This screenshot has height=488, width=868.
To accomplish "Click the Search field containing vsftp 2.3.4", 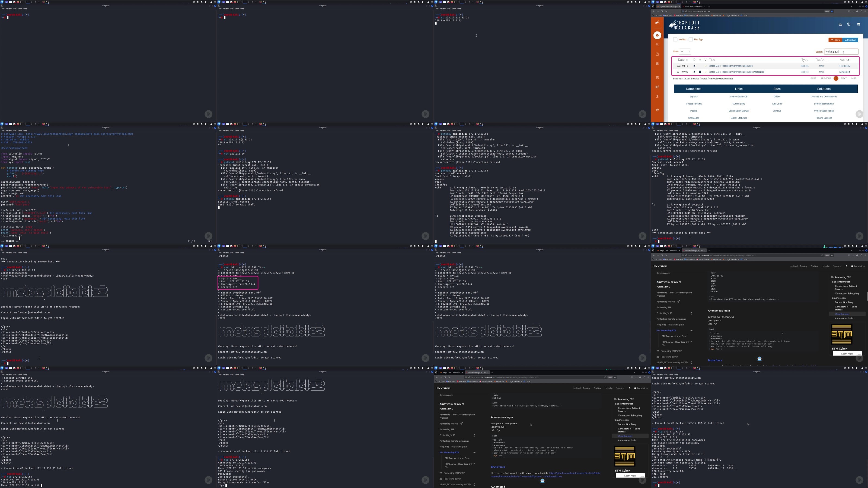I will [841, 52].
